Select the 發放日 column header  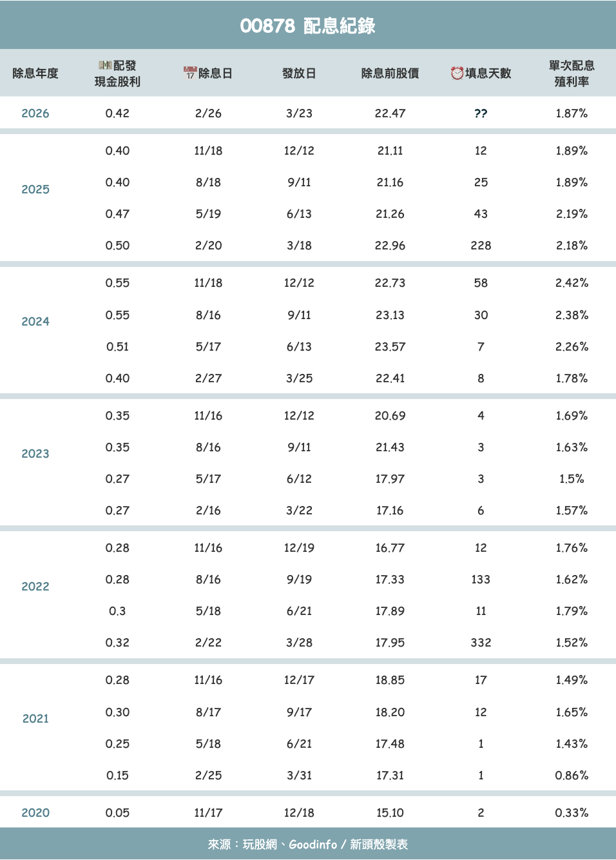[299, 73]
